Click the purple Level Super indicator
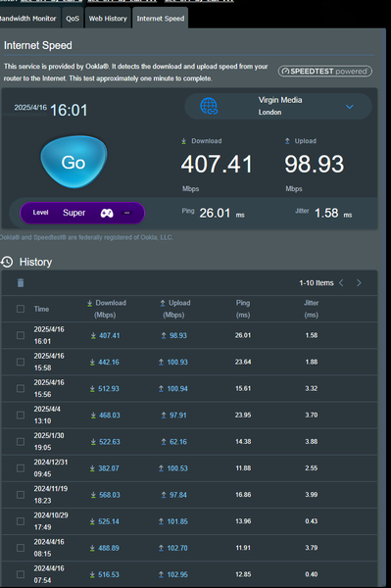 pyautogui.click(x=82, y=213)
